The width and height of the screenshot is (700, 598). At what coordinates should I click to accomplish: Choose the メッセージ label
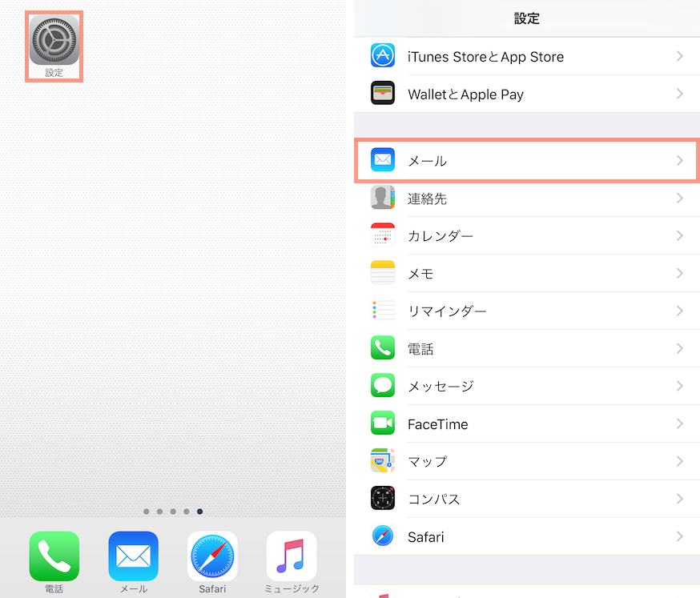point(441,387)
